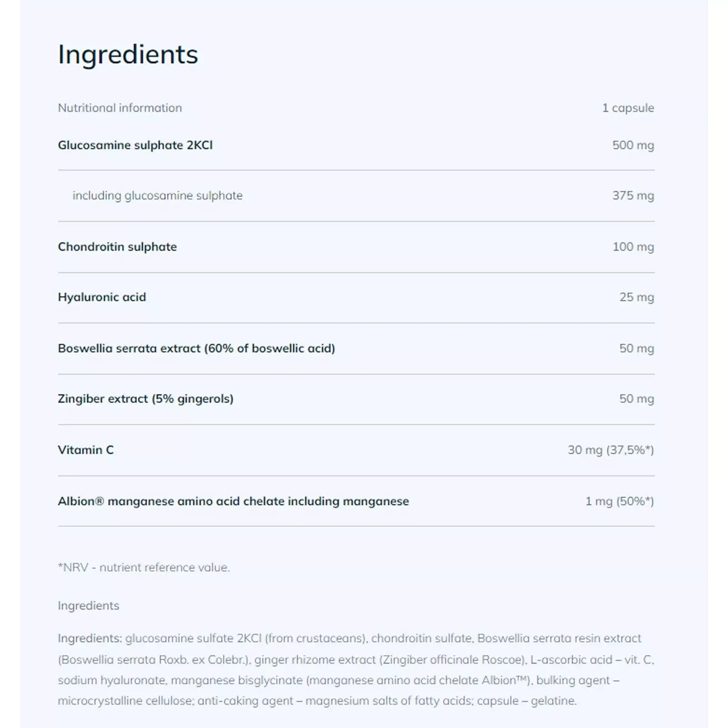Click the 1 capsule column header
Viewport: 728px width, 728px height.
pos(628,108)
